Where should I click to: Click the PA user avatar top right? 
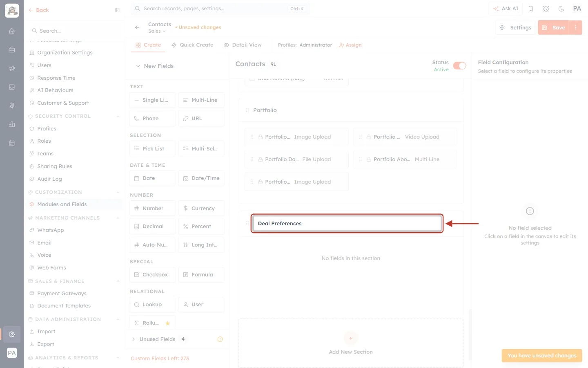tap(577, 9)
